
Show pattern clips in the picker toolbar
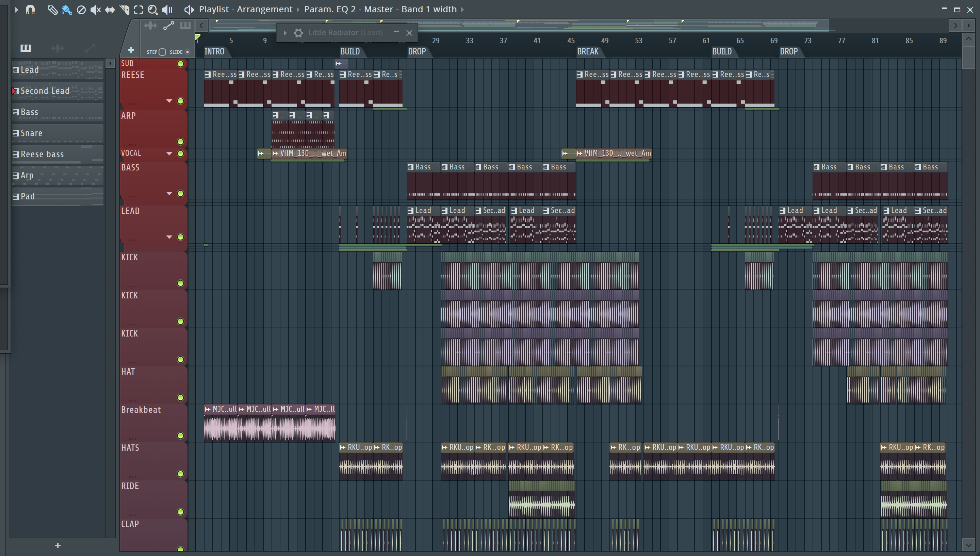(185, 26)
